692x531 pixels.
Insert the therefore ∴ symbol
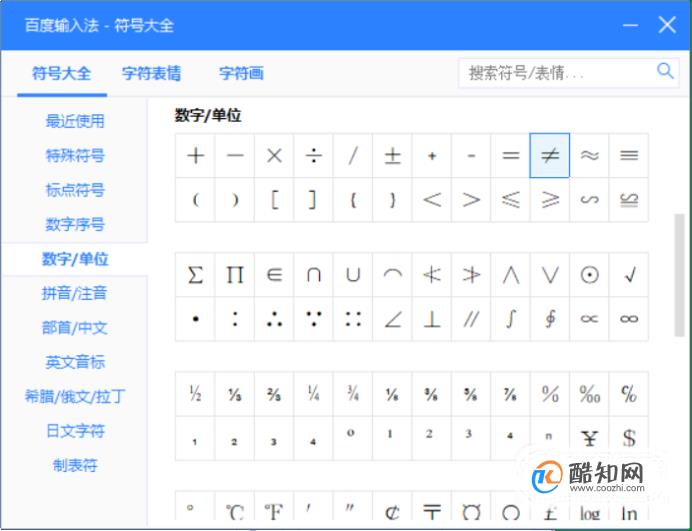(x=274, y=319)
